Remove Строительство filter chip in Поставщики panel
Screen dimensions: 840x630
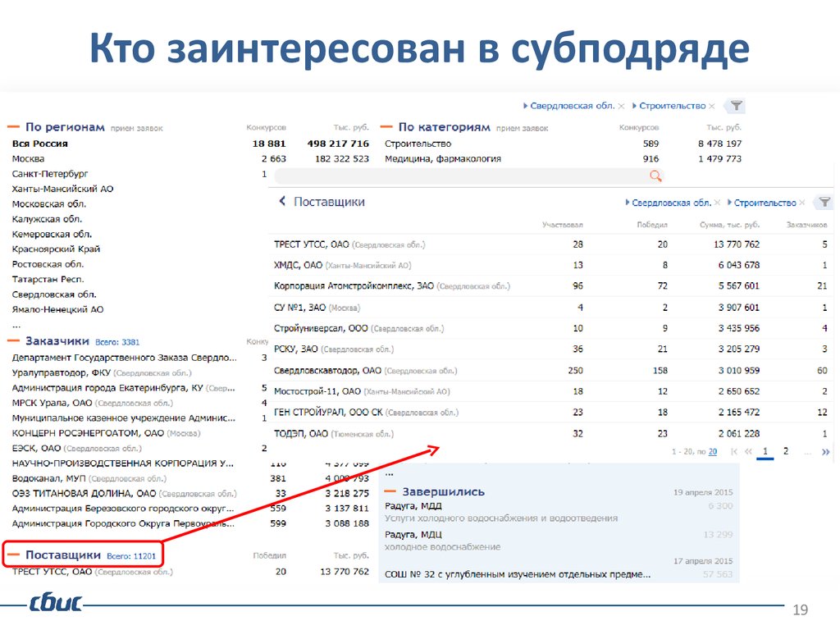coord(804,203)
